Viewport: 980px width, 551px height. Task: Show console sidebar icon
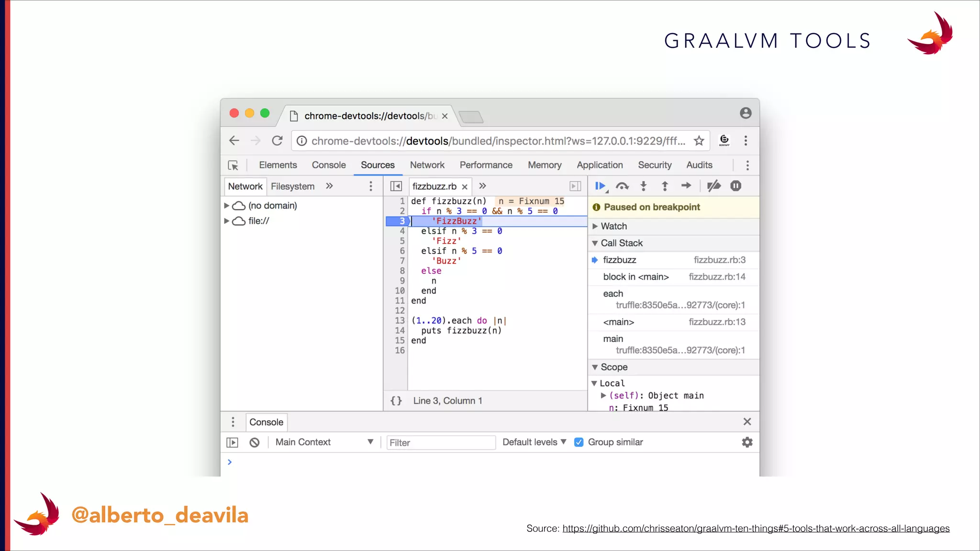[232, 442]
